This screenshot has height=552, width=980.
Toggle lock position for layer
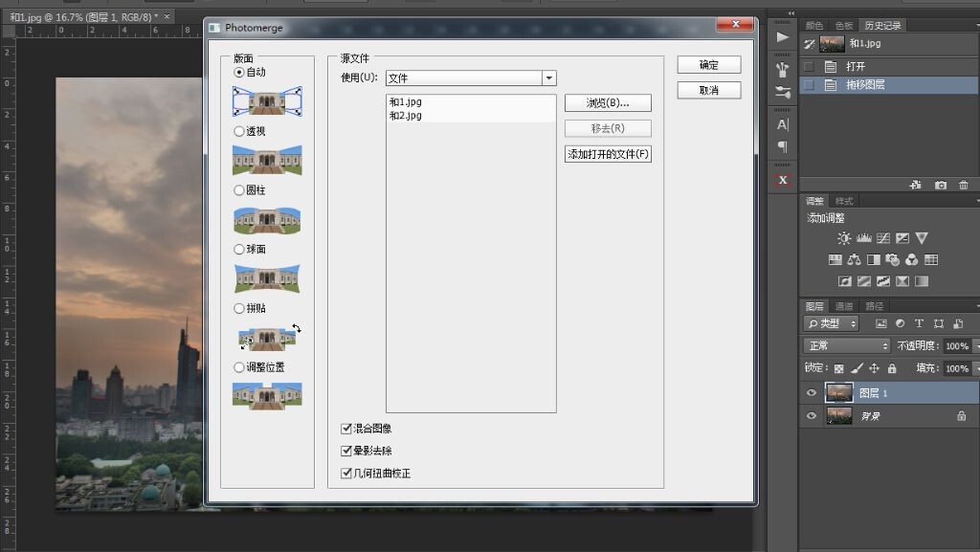(875, 368)
